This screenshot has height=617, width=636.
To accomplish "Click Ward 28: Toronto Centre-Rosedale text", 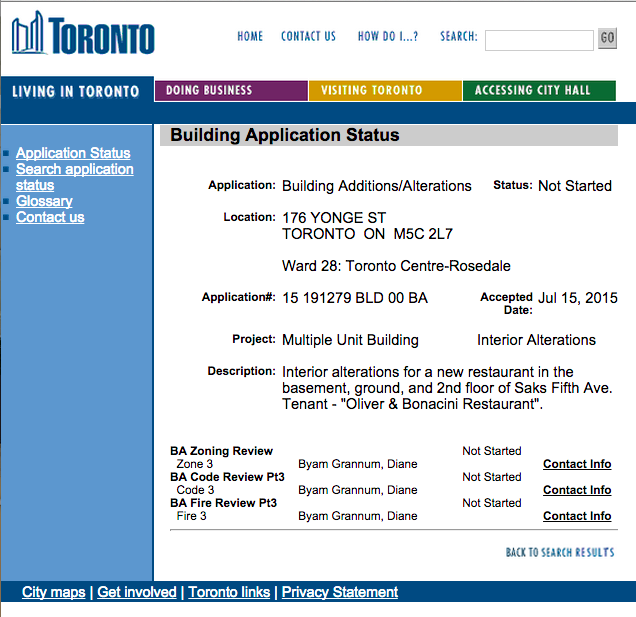I will pyautogui.click(x=396, y=266).
